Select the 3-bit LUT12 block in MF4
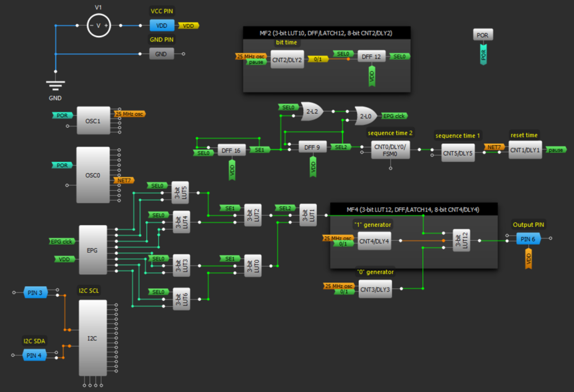 pos(461,240)
